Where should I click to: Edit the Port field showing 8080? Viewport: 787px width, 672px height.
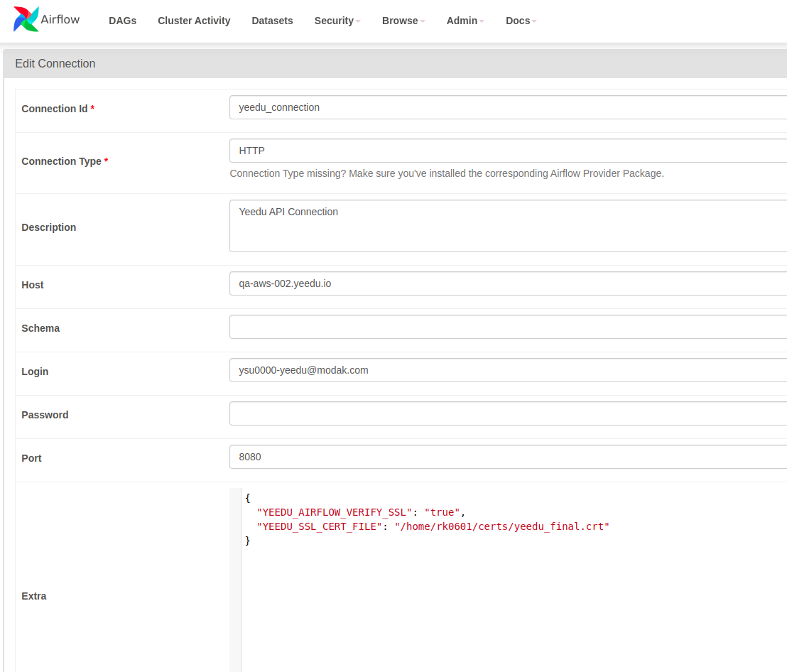(x=508, y=457)
